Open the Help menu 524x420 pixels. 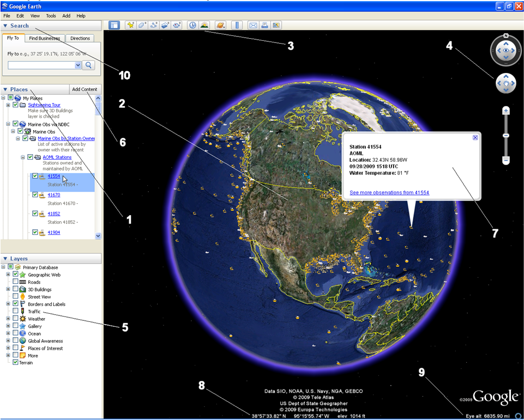(81, 16)
